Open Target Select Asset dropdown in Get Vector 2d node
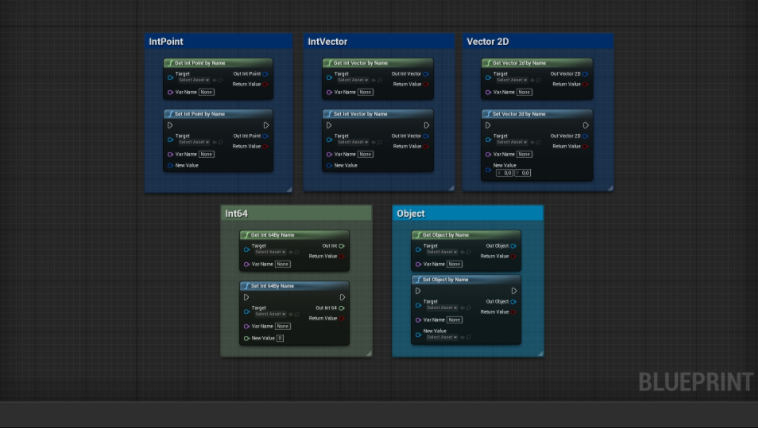This screenshot has height=428, width=758. tap(512, 80)
